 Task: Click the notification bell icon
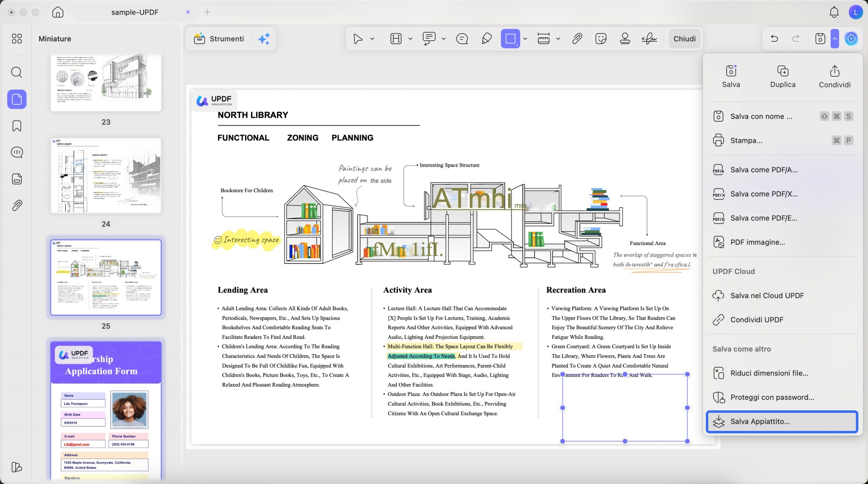point(834,12)
